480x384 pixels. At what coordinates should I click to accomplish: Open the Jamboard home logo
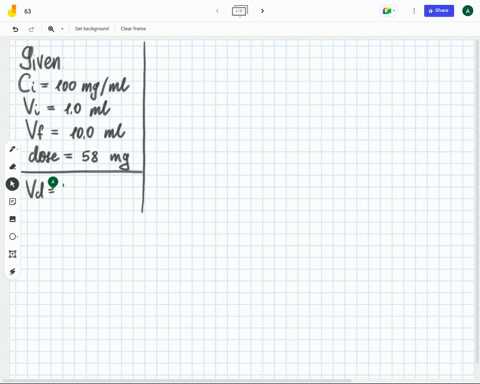12,11
